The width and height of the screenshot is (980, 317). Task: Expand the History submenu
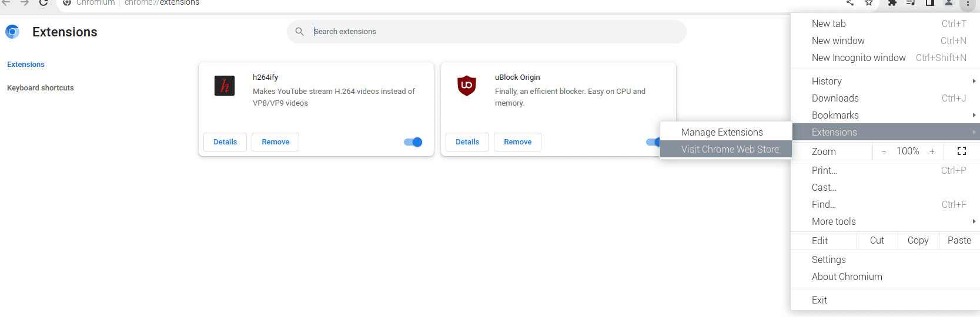886,81
